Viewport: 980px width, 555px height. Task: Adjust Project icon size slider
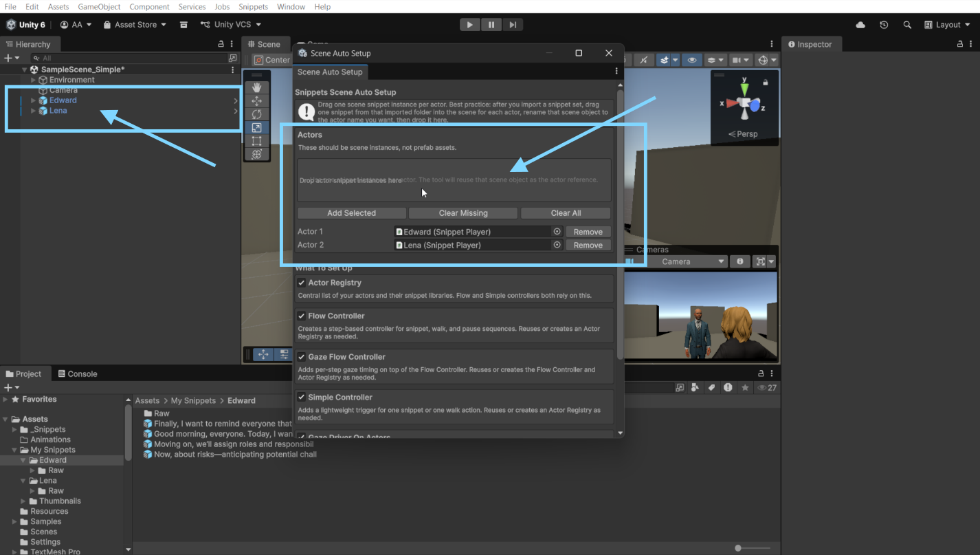[x=739, y=548]
